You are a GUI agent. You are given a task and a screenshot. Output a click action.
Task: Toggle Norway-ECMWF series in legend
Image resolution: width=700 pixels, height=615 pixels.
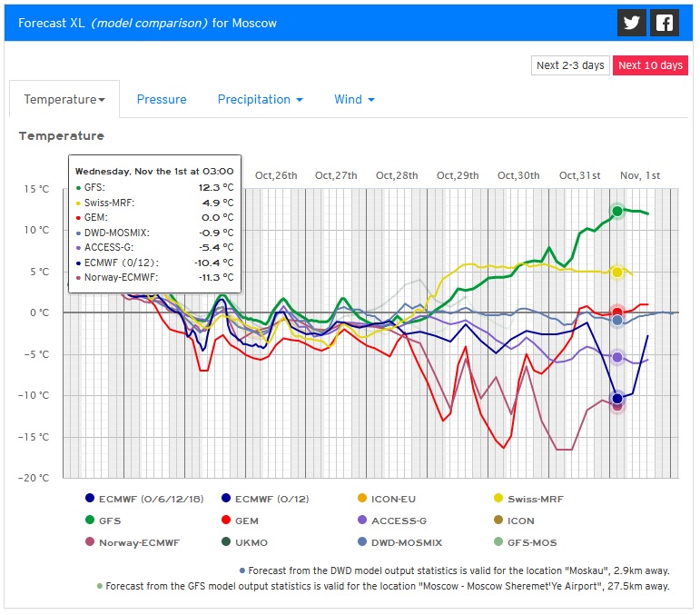[x=133, y=542]
